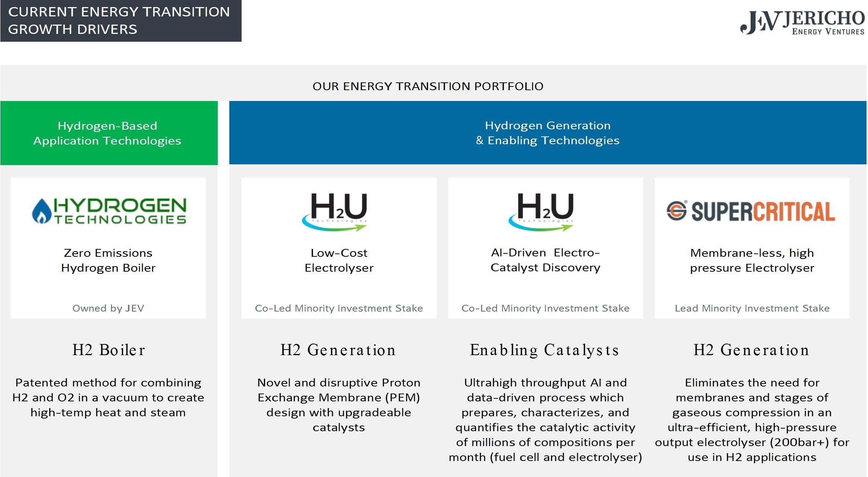Select the AI-Driven Electro-Catalyst Discovery text
This screenshot has width=868, height=477.
point(545,260)
